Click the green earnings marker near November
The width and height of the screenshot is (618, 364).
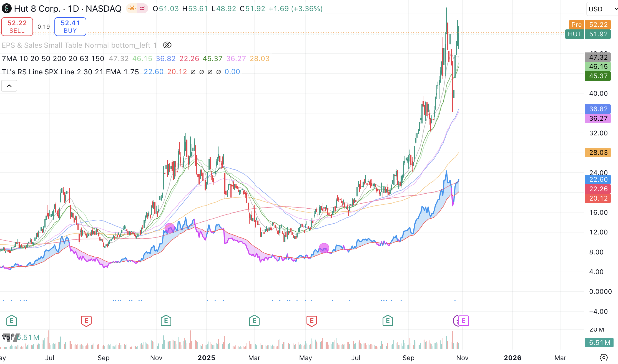click(x=166, y=321)
